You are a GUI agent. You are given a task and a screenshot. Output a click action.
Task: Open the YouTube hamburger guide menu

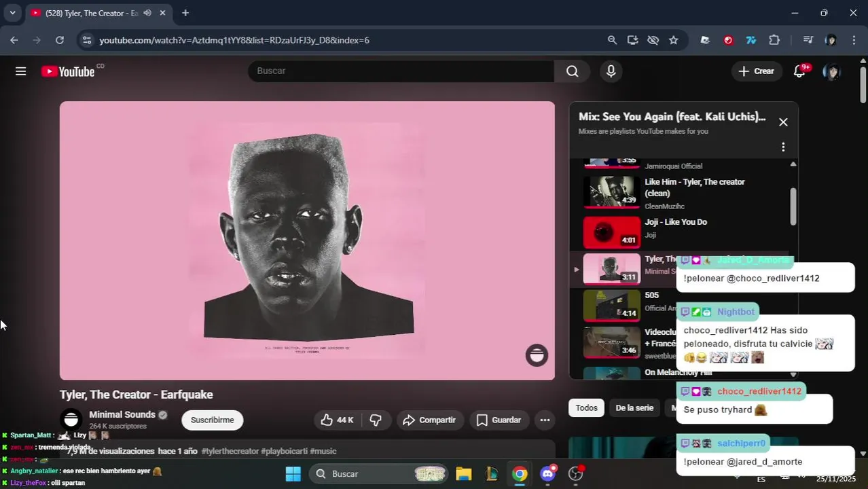21,71
